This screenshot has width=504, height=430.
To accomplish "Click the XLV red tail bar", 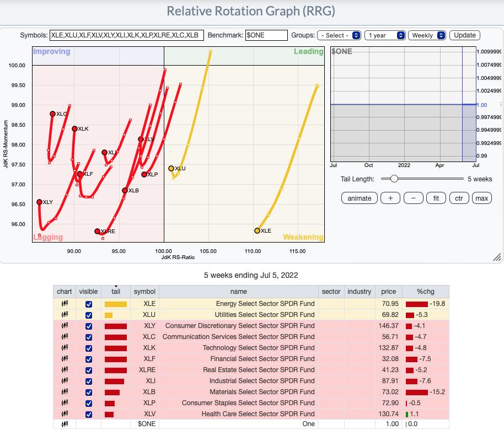I will point(109,414).
